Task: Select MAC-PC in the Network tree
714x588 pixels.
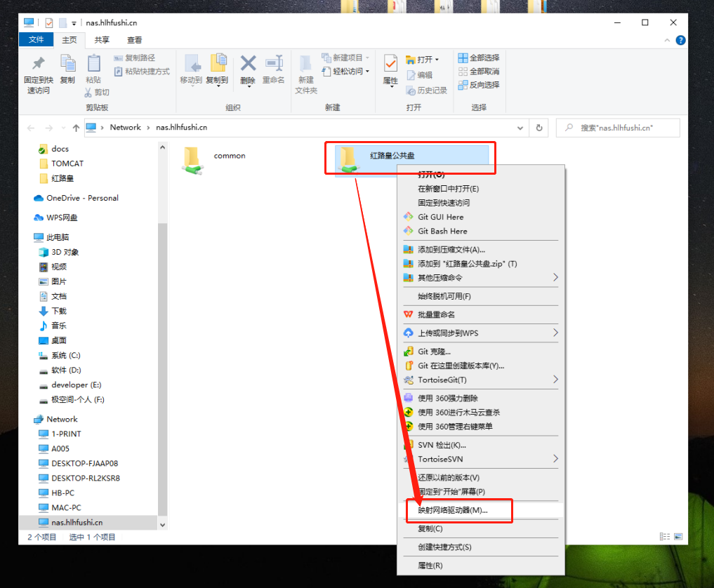Action: [67, 507]
